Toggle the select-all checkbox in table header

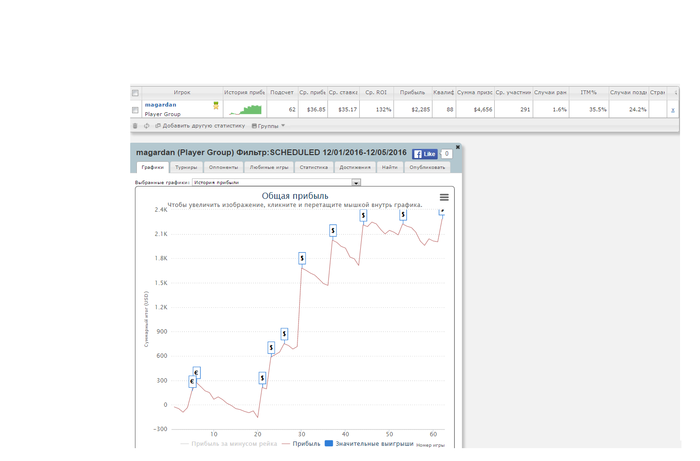(136, 92)
